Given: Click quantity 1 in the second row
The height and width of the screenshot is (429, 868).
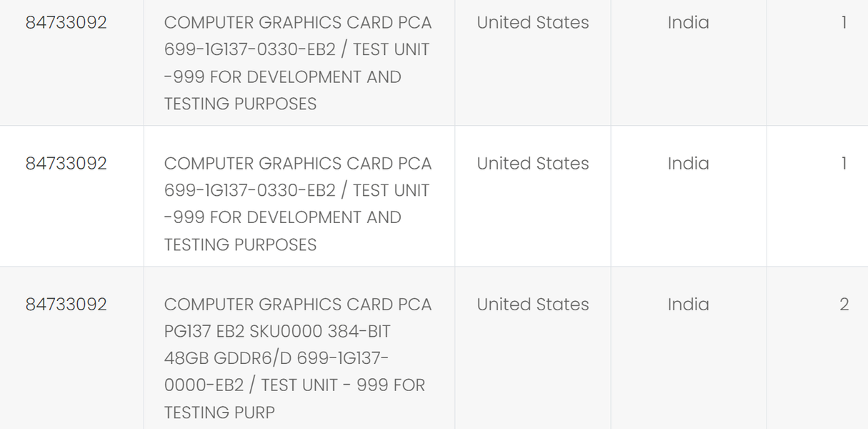Looking at the screenshot, I should (844, 164).
